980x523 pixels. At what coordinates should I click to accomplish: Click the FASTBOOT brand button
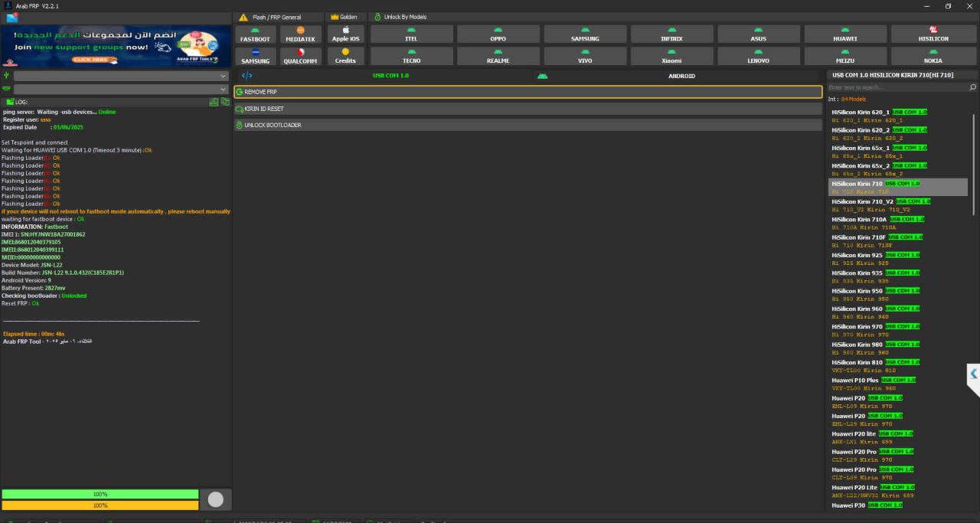(x=255, y=34)
